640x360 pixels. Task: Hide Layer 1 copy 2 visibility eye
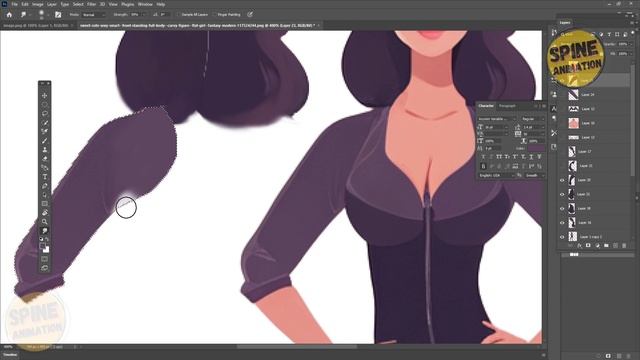coord(562,237)
